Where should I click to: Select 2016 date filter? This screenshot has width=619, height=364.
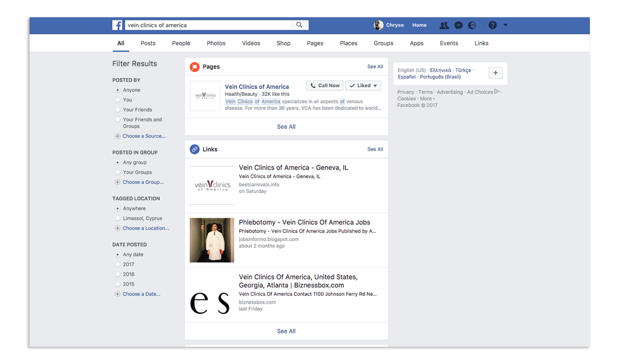pos(118,274)
